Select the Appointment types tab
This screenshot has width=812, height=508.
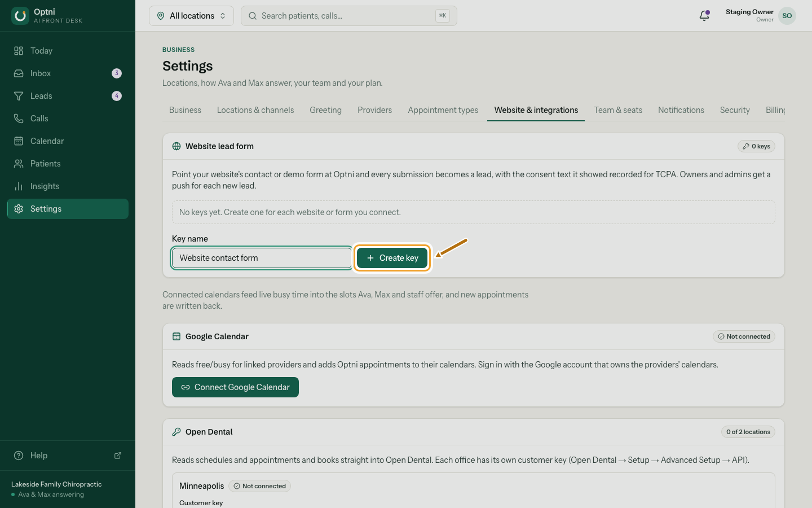tap(443, 110)
